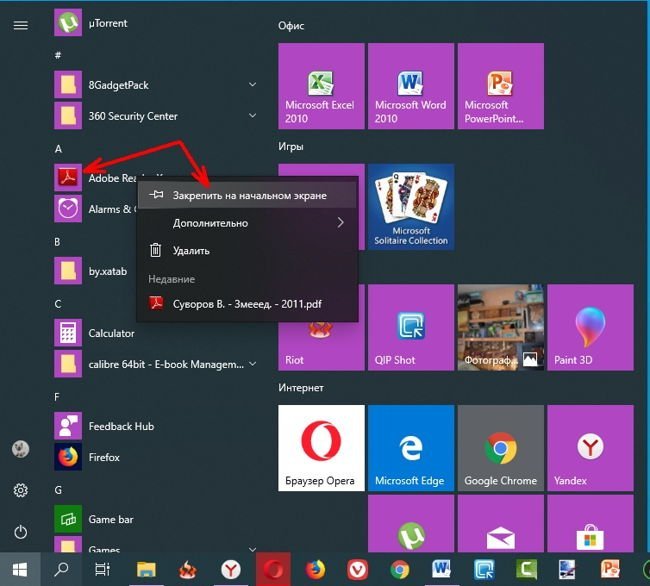Image resolution: width=650 pixels, height=586 pixels.
Task: Click the Игры tile group title
Action: point(291,146)
